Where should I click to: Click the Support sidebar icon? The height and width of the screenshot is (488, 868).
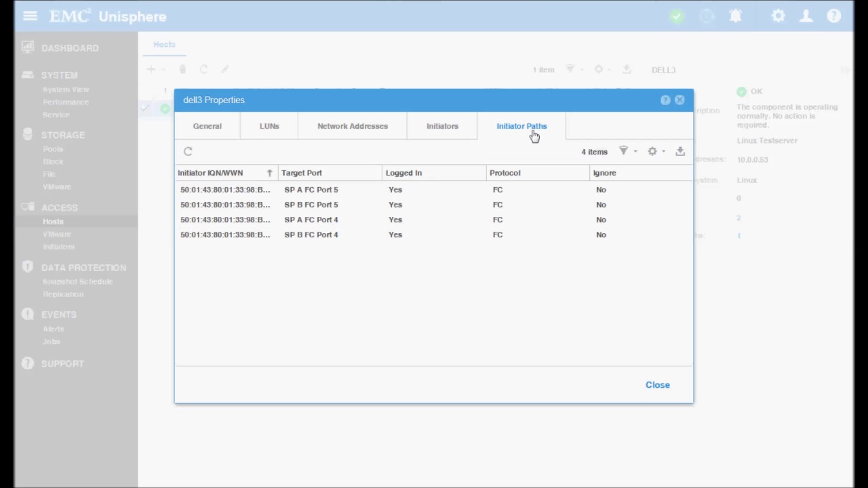coord(27,363)
